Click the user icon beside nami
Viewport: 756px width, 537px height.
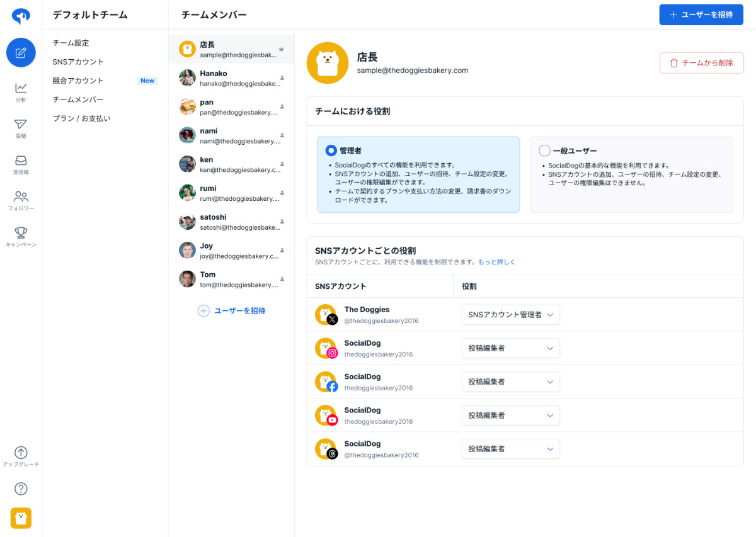click(282, 135)
